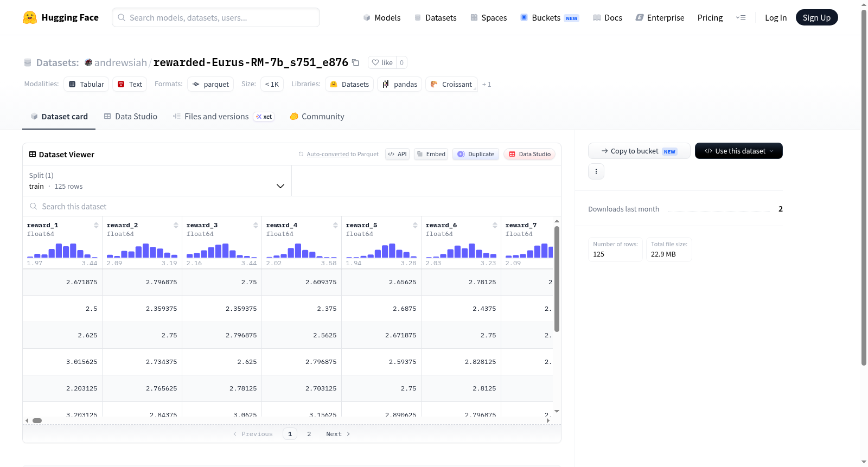This screenshot has height=467, width=868.
Task: Select the Croissant library tag
Action: click(x=451, y=84)
